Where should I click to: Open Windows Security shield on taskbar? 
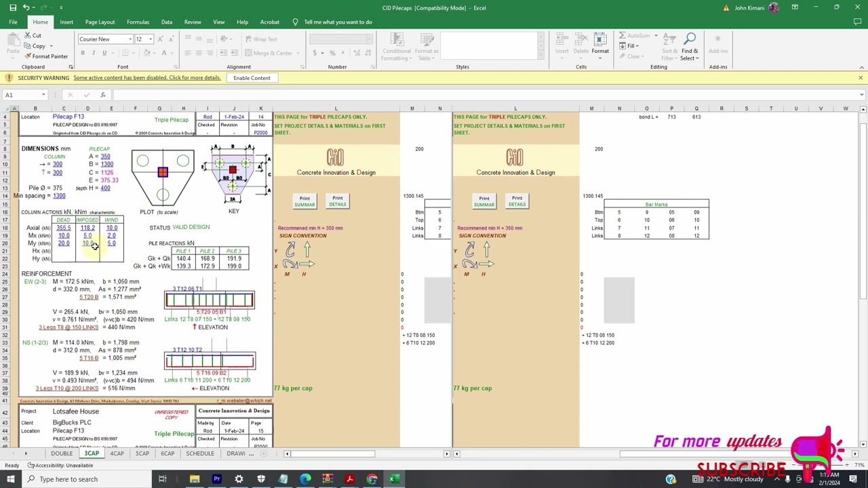tap(261, 479)
